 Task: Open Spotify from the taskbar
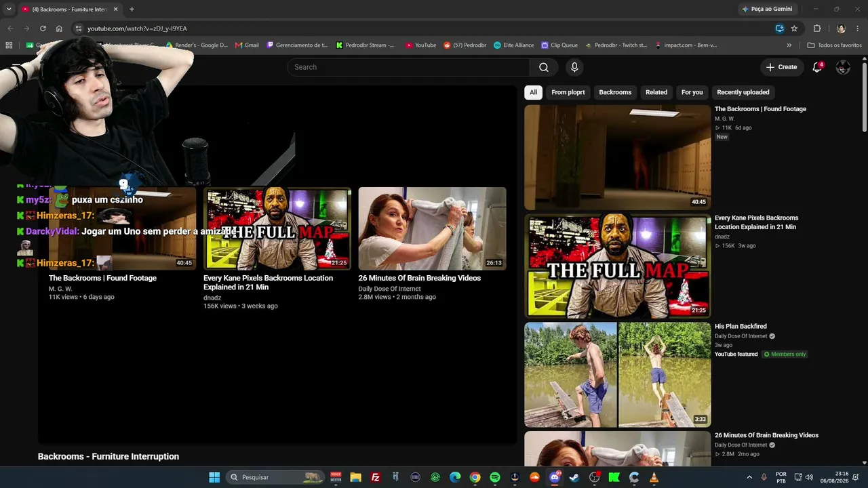(495, 477)
